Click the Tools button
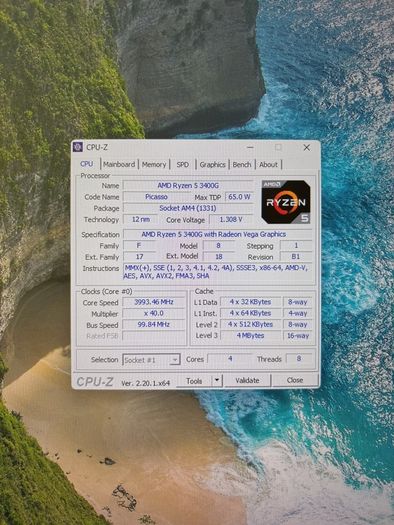The height and width of the screenshot is (525, 394). click(194, 381)
